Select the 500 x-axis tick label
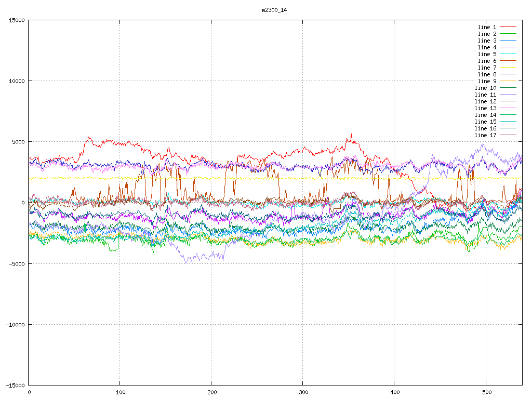Viewport: 532px width, 399px height. pos(486,392)
